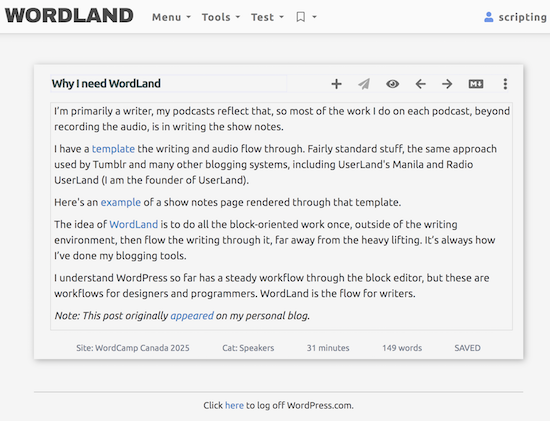Screen dimensions: 550x421
Task: Toggle the Markdown mode icon
Action: pos(476,84)
